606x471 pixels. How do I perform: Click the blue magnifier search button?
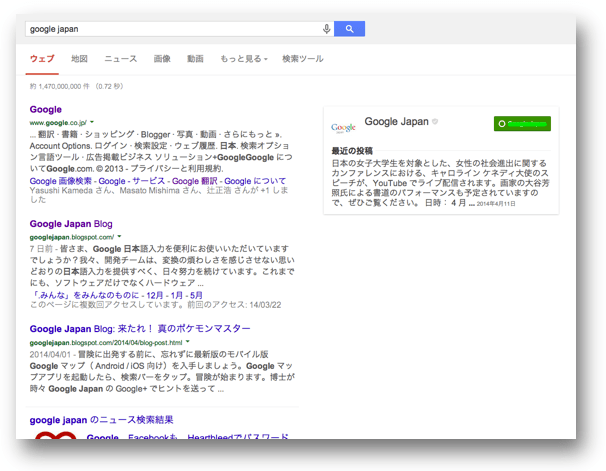349,29
